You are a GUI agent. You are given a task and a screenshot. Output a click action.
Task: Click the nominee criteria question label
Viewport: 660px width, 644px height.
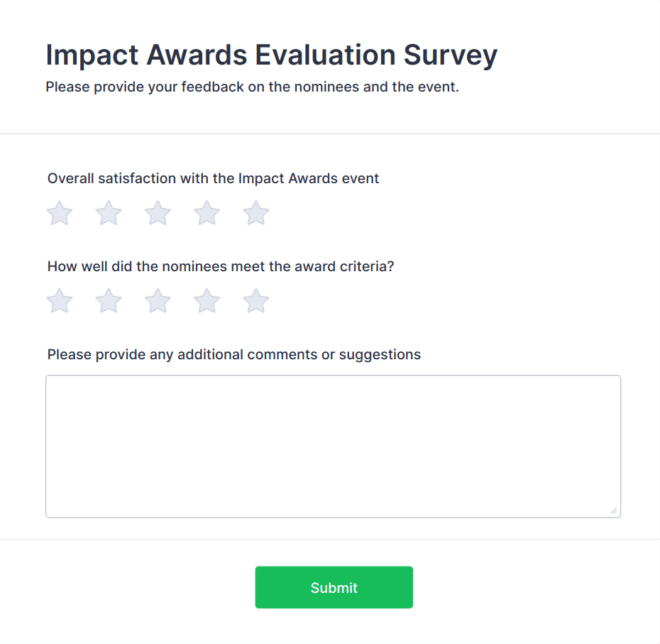[x=220, y=266]
